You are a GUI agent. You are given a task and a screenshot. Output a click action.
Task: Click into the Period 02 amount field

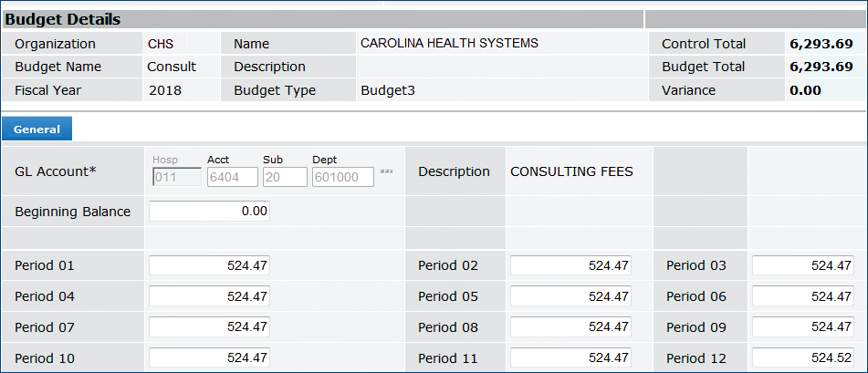click(x=570, y=266)
